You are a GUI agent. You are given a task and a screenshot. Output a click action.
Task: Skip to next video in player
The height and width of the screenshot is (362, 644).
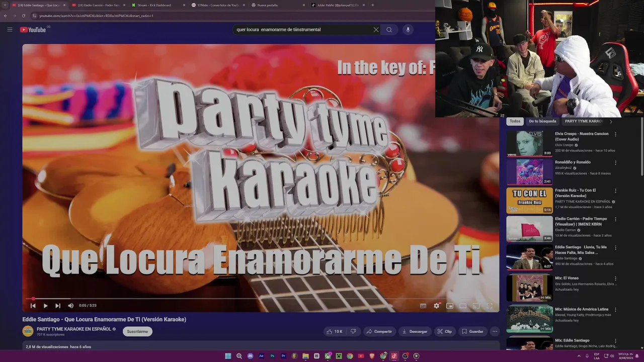point(58,306)
